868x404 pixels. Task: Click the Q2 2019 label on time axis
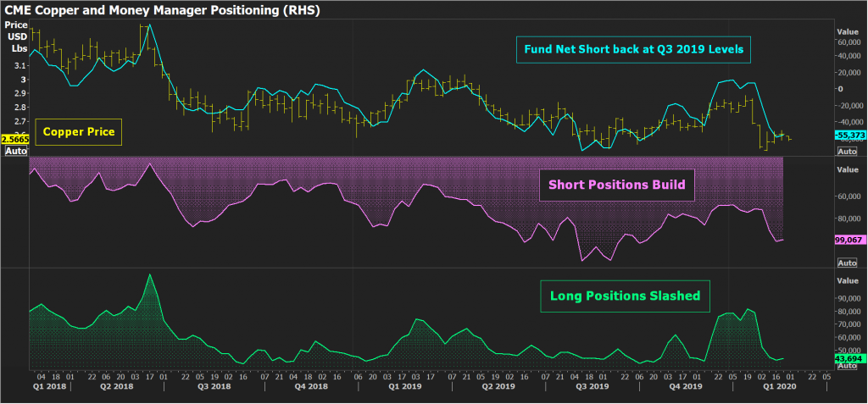tap(498, 386)
